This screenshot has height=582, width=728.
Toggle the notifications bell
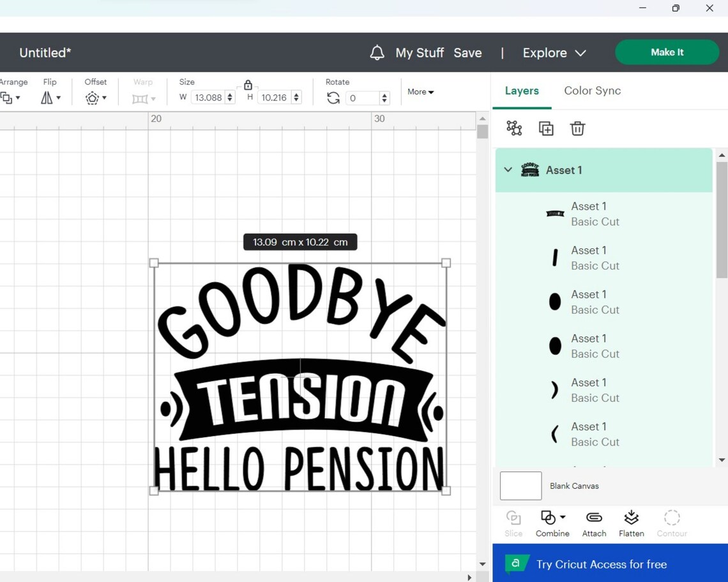(377, 52)
